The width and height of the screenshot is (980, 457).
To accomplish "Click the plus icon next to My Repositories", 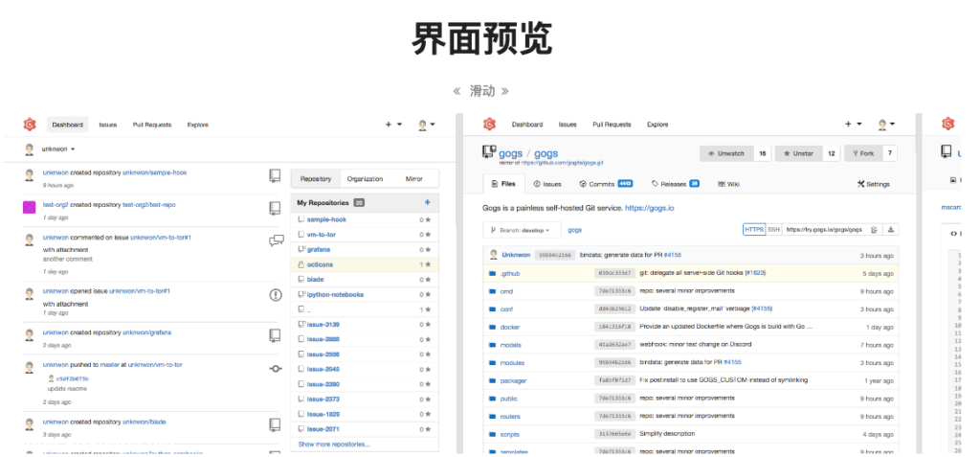I will click(428, 202).
